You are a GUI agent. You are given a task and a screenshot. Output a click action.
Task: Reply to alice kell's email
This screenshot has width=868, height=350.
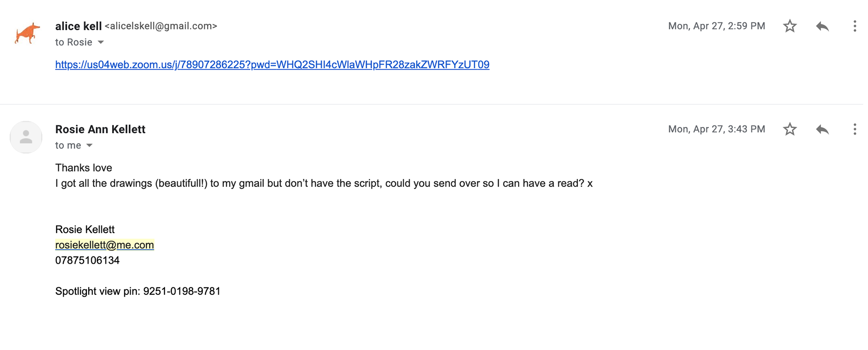[x=822, y=26]
